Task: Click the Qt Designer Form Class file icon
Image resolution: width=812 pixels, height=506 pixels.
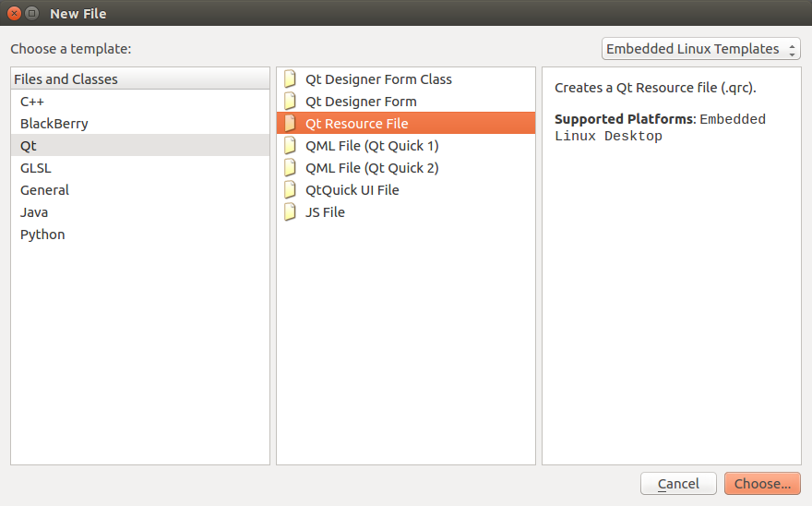Action: 290,78
